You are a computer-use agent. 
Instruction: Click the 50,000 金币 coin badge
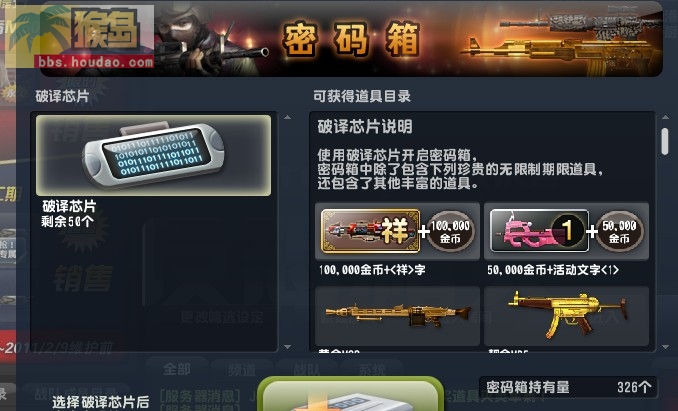tap(619, 231)
